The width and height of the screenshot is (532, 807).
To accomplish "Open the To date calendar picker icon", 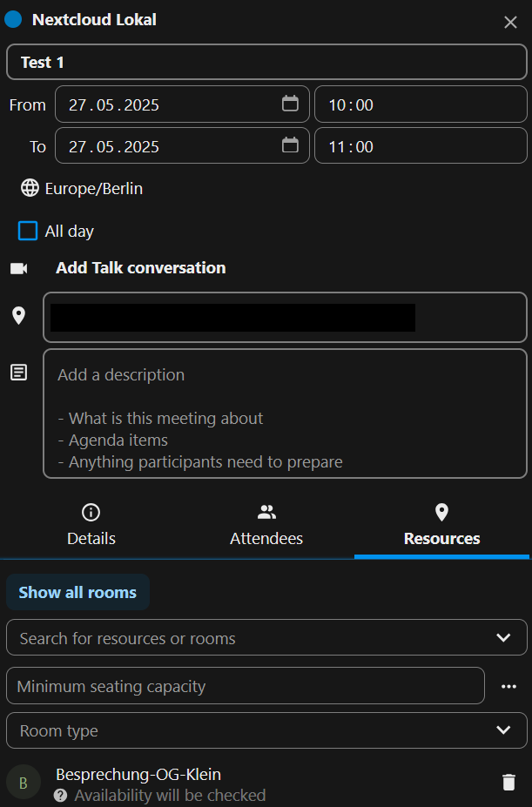I will click(290, 145).
